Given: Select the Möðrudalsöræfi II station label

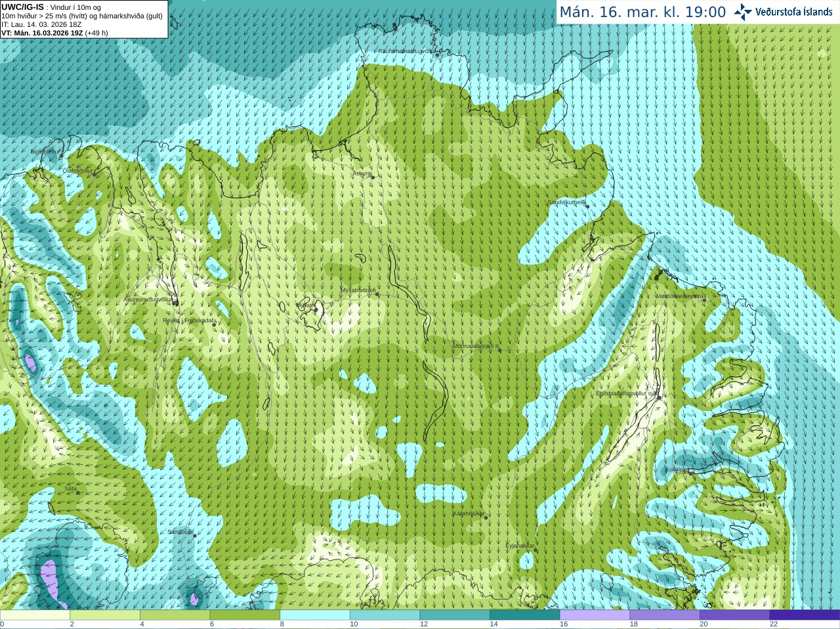Looking at the screenshot, I should click(476, 346).
